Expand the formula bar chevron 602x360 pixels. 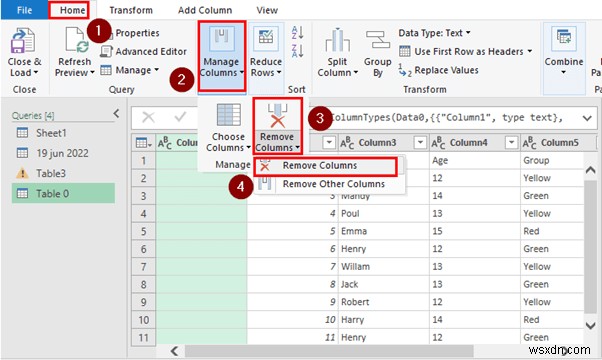587,118
